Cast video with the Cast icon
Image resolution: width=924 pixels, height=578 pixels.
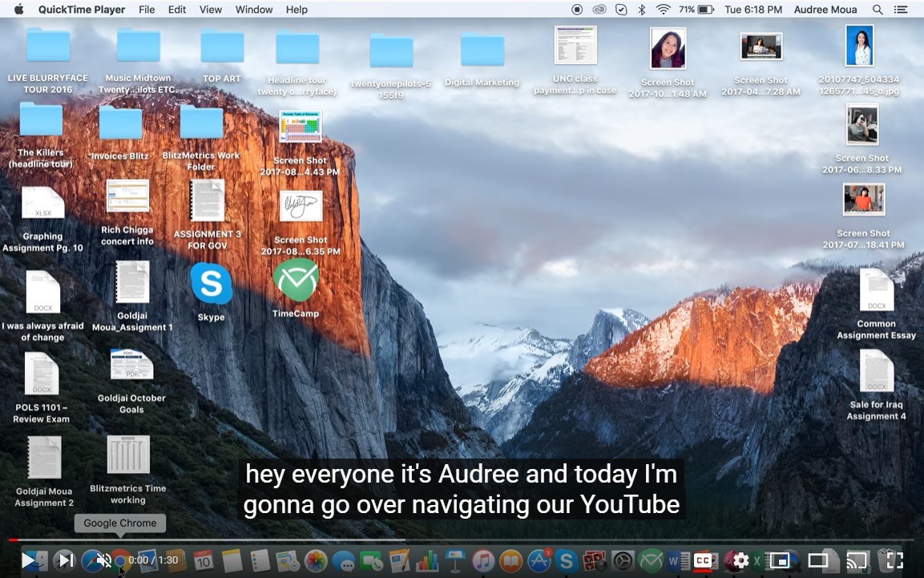(x=857, y=560)
